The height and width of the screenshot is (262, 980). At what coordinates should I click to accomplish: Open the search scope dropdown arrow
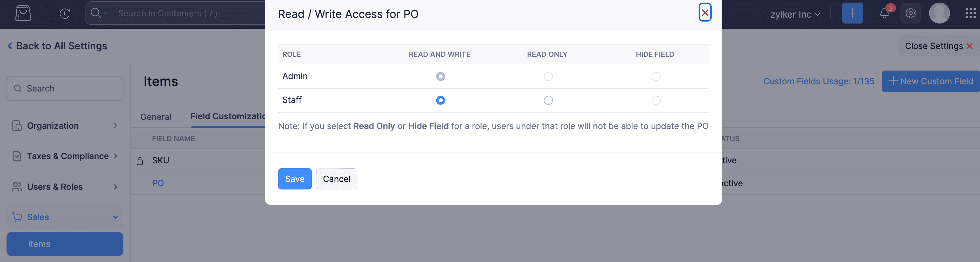106,13
